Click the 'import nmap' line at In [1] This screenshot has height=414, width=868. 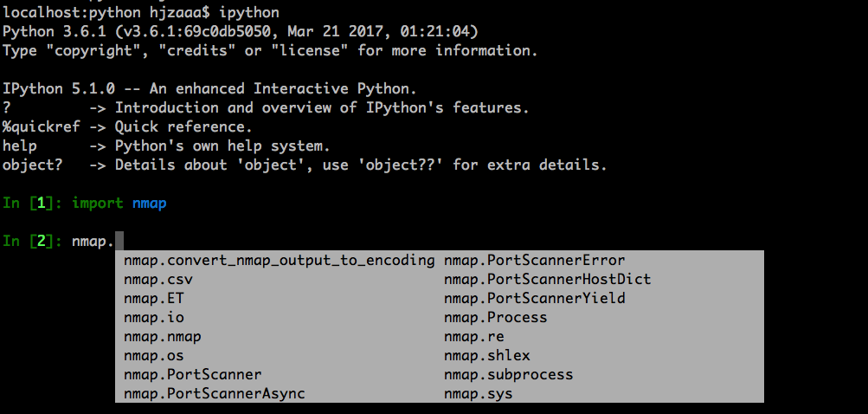pyautogui.click(x=119, y=203)
